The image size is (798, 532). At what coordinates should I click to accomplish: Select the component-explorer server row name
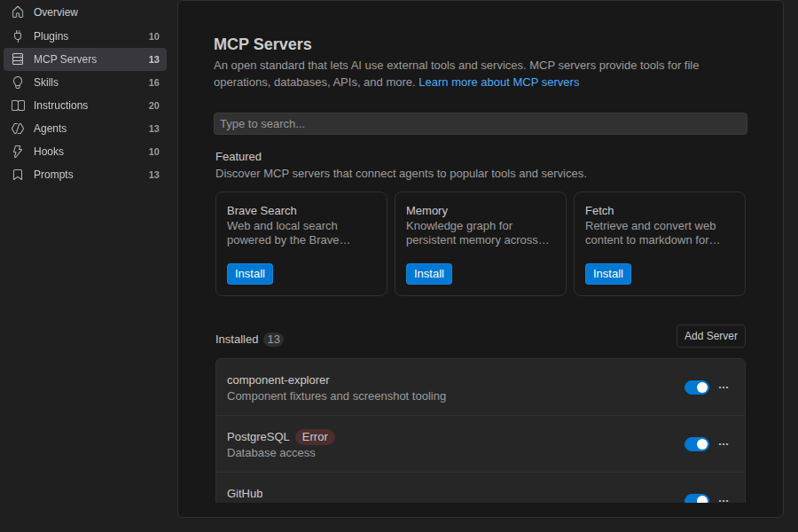click(x=278, y=380)
